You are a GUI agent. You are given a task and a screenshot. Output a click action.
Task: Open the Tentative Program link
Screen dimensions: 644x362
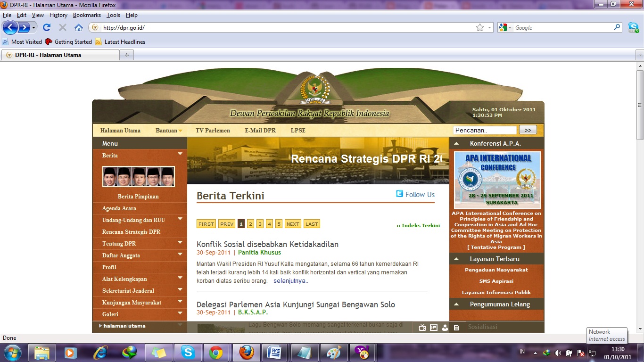point(496,247)
